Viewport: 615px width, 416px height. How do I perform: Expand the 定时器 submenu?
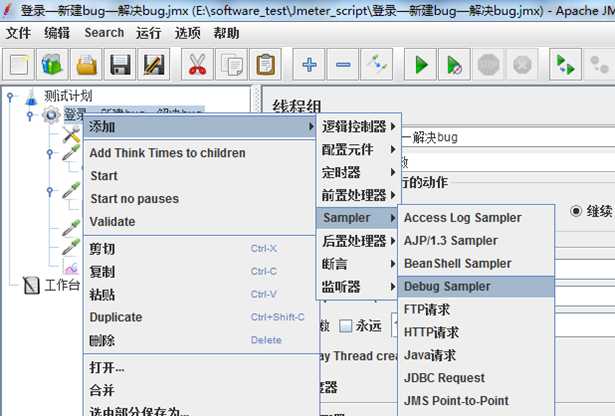coord(358,172)
